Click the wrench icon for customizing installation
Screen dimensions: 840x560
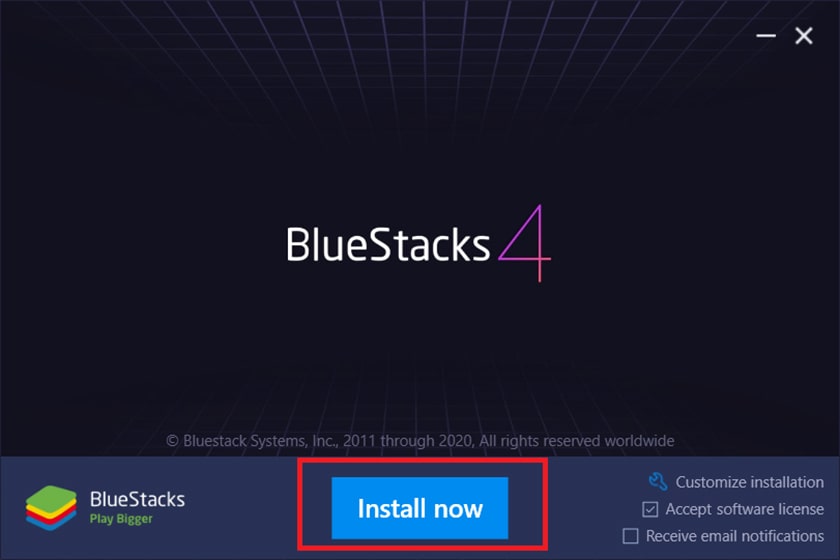(x=658, y=482)
